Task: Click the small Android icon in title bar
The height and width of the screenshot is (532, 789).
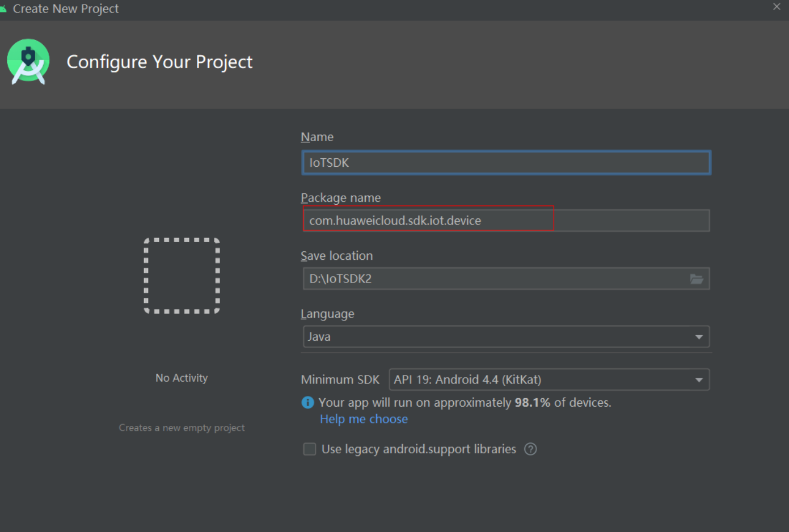Action: point(3,9)
